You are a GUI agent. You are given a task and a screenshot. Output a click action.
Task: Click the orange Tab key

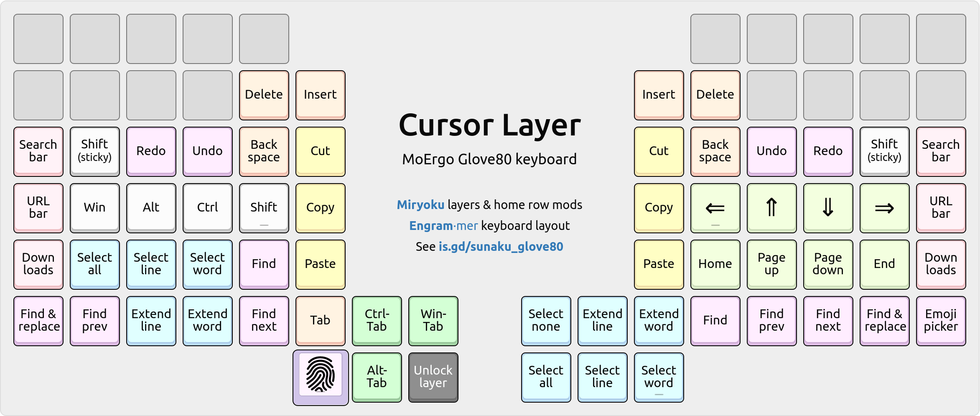coord(320,321)
